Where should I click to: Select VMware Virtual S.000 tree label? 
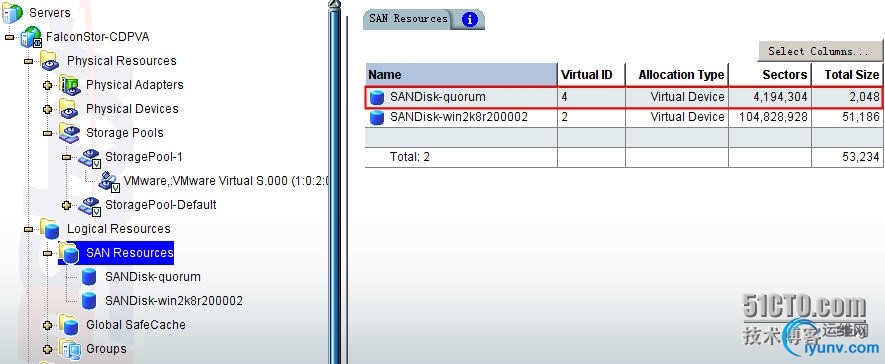[x=226, y=181]
